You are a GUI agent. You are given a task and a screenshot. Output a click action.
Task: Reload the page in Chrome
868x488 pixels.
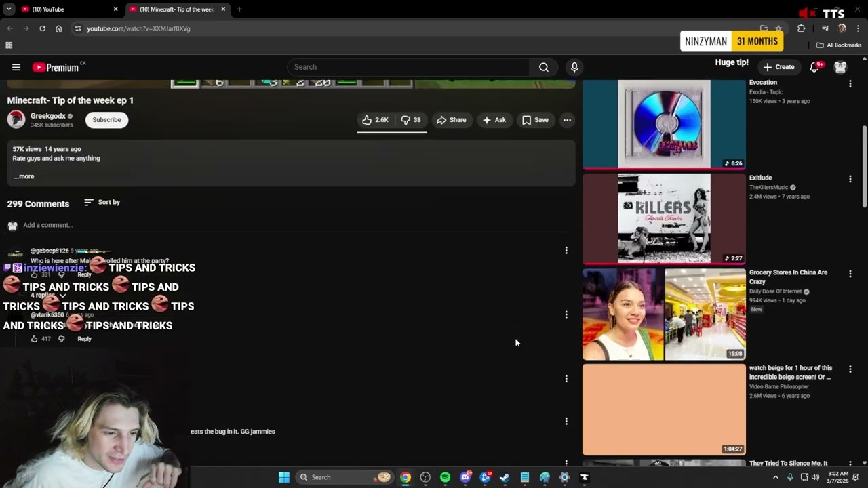[x=42, y=28]
